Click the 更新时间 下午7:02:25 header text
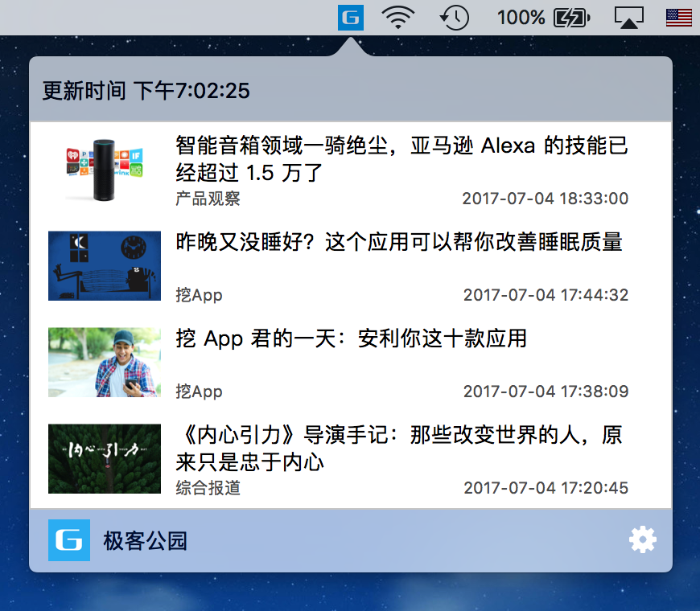Screen dimensions: 700x611 click(x=146, y=91)
